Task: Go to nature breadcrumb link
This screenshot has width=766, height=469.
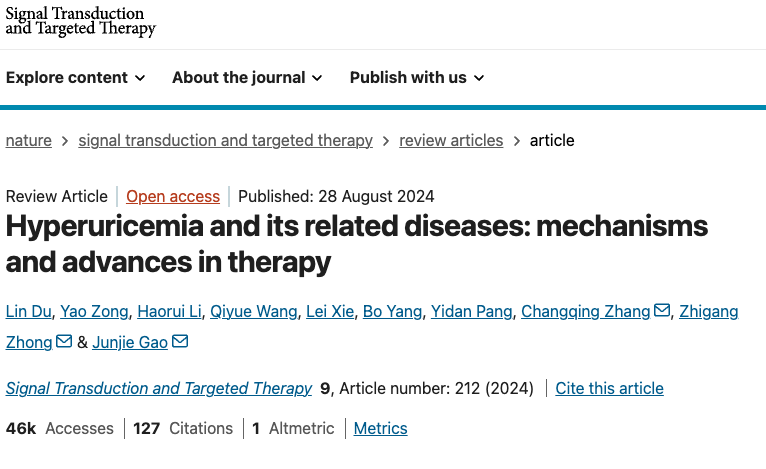Action: click(29, 141)
